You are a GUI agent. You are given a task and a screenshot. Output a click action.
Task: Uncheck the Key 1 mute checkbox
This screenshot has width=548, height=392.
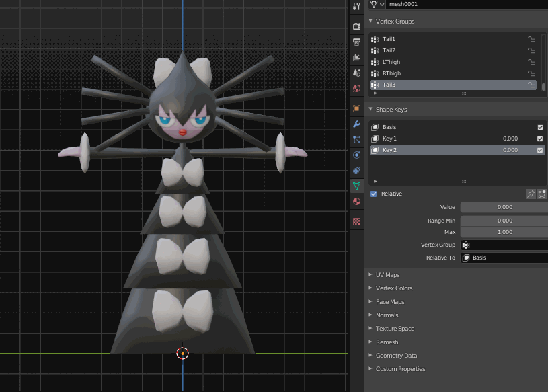point(540,139)
